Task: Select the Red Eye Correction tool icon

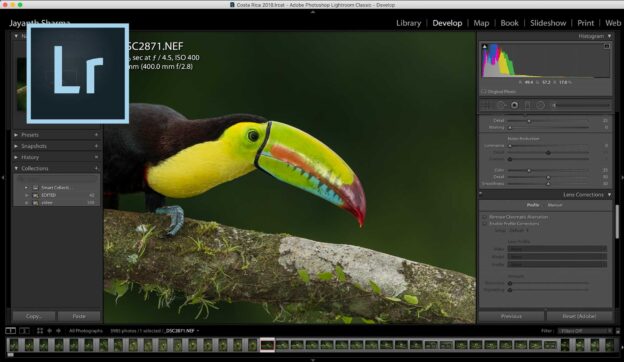Action: tap(515, 105)
